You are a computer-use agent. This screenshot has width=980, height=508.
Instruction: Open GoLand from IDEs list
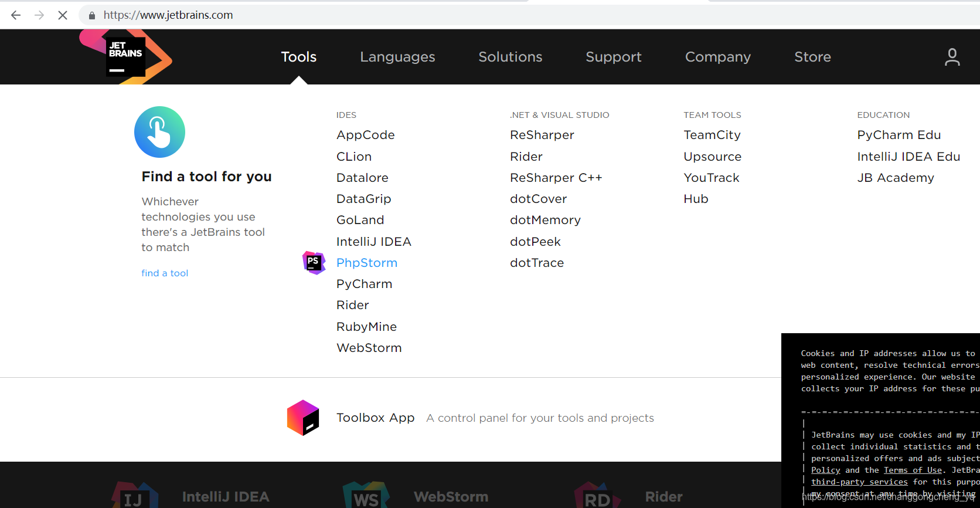360,220
